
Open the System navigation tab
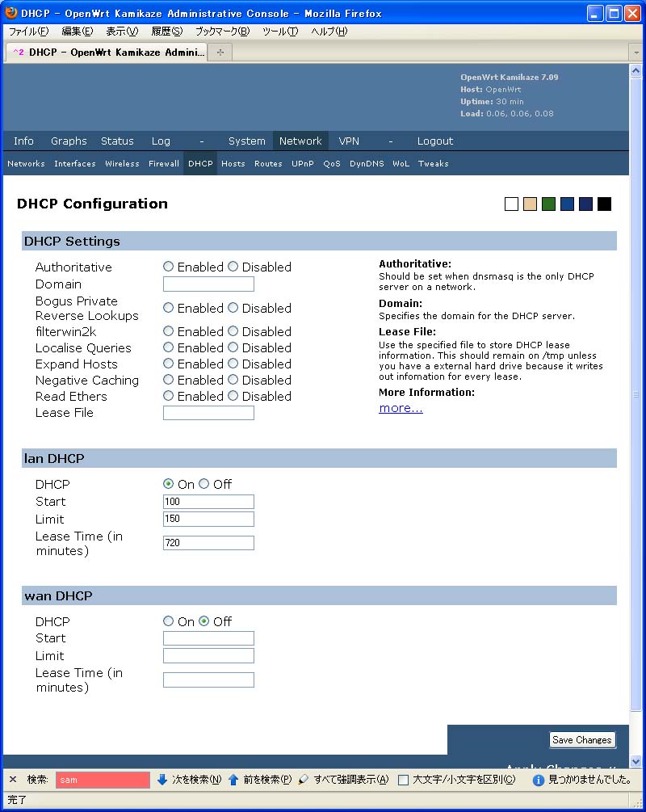click(246, 141)
